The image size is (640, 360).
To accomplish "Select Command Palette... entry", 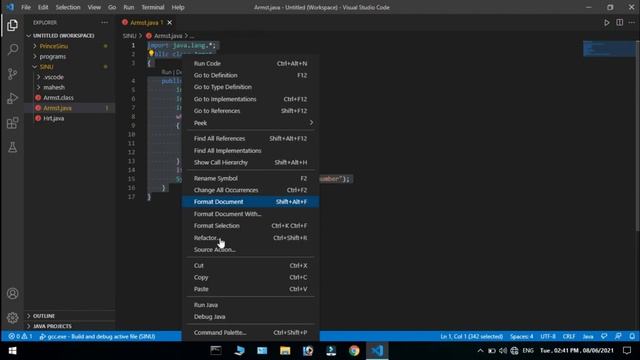I will pyautogui.click(x=251, y=332).
